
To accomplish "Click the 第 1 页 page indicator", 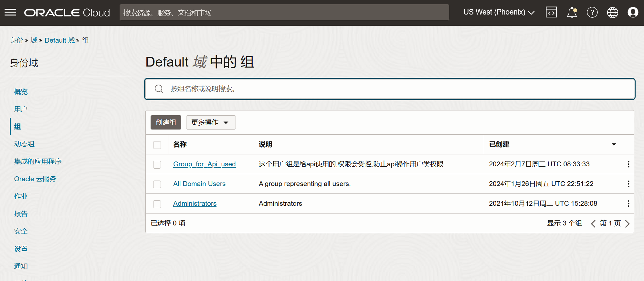I will pos(610,223).
